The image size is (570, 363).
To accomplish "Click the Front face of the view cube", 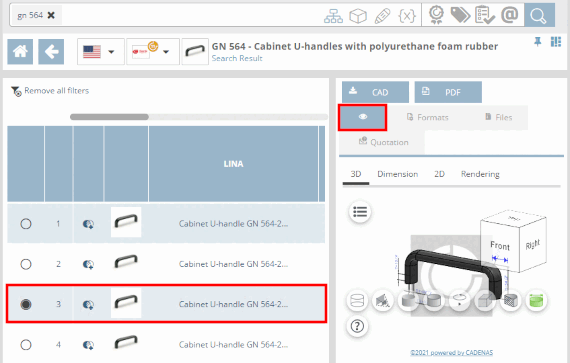I will [500, 246].
